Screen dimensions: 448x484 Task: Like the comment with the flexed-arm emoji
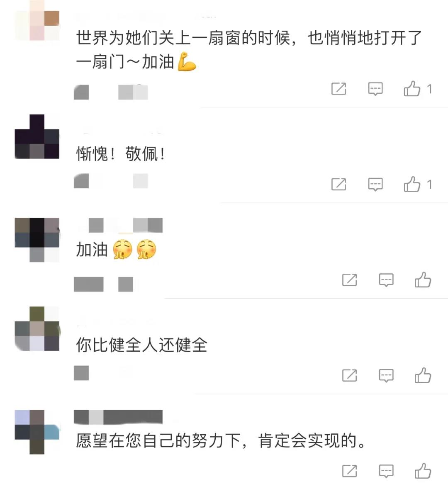pyautogui.click(x=412, y=89)
